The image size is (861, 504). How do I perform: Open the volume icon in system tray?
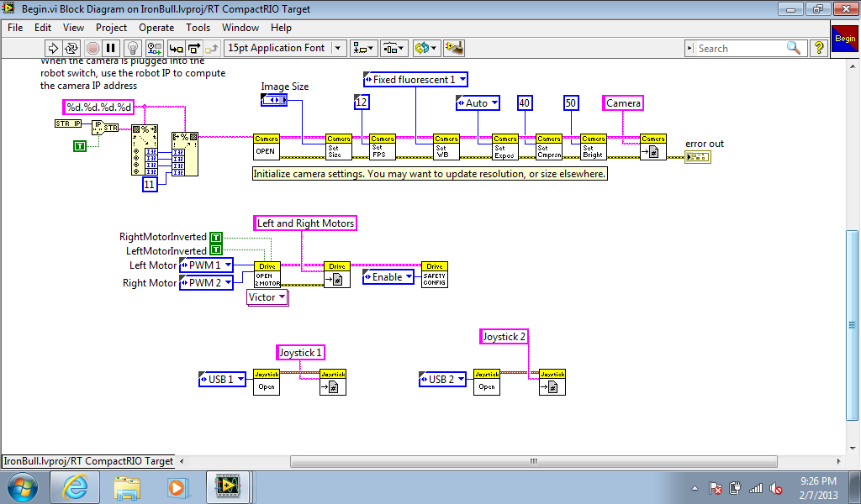(x=776, y=487)
